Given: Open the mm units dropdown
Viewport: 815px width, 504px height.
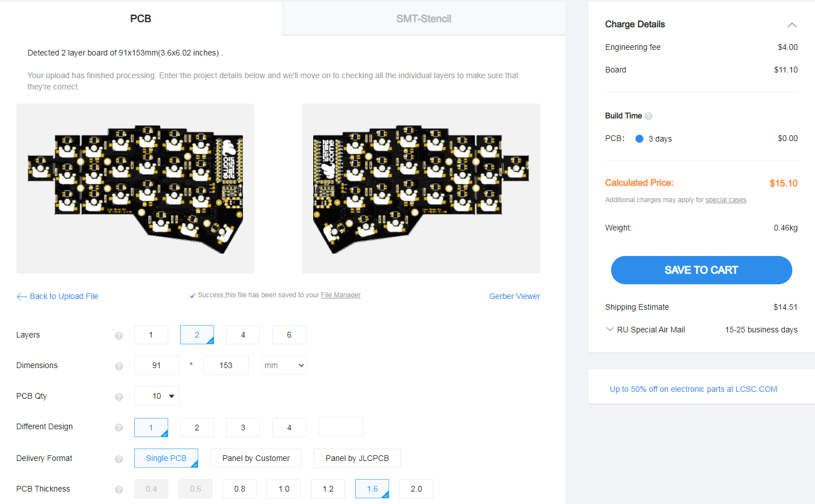Looking at the screenshot, I should pos(284,365).
